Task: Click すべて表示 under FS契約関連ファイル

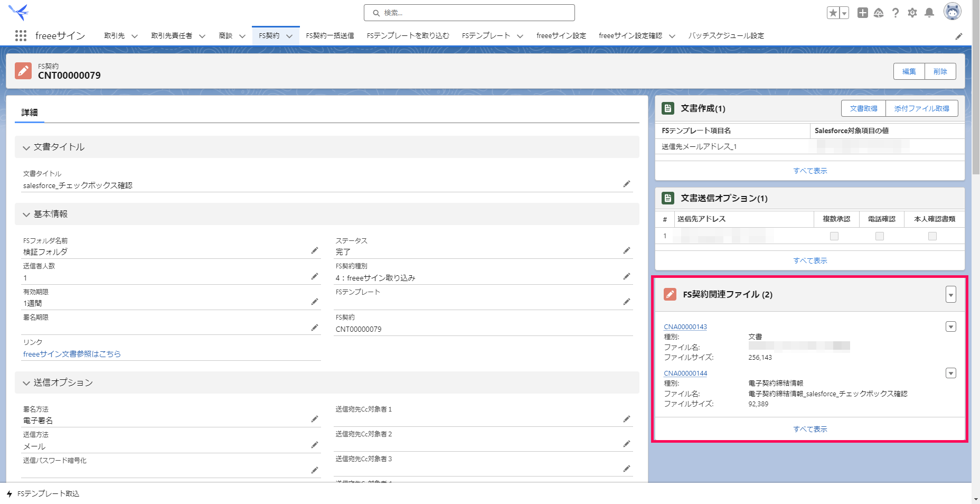Action: (810, 429)
